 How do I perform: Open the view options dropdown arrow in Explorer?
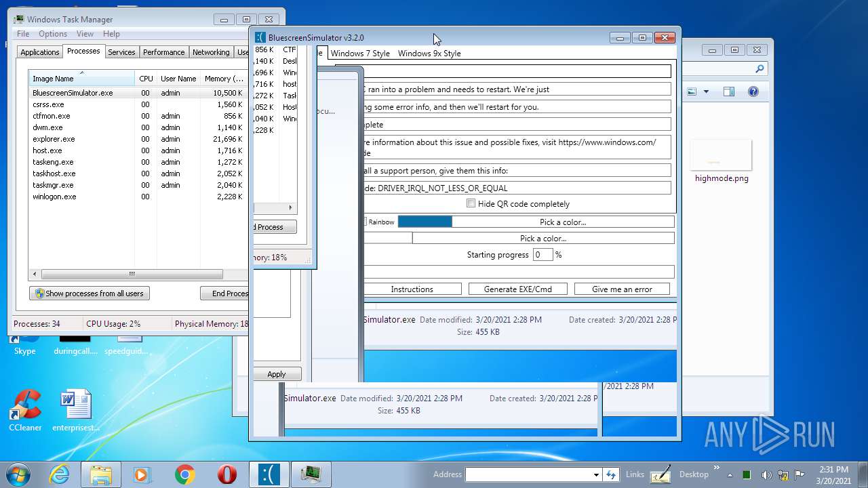click(706, 91)
